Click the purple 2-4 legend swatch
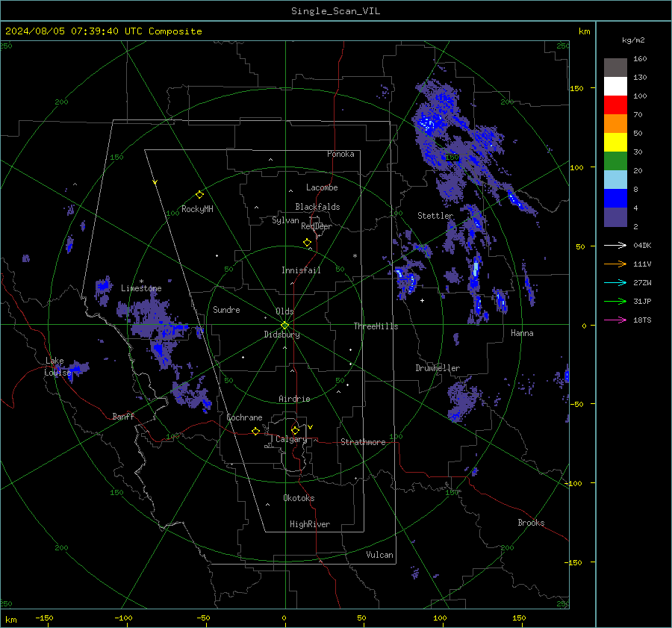The height and width of the screenshot is (628, 672). (x=615, y=217)
